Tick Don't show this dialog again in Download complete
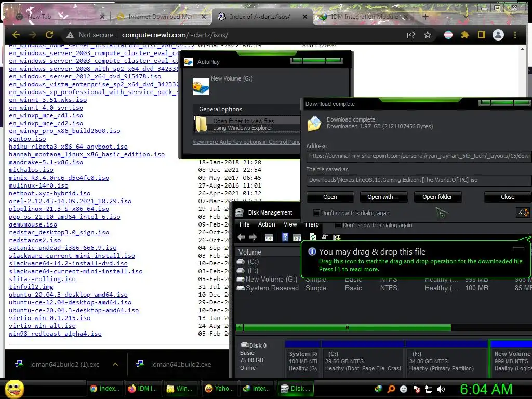Screen dimensions: 532x399 316,213
